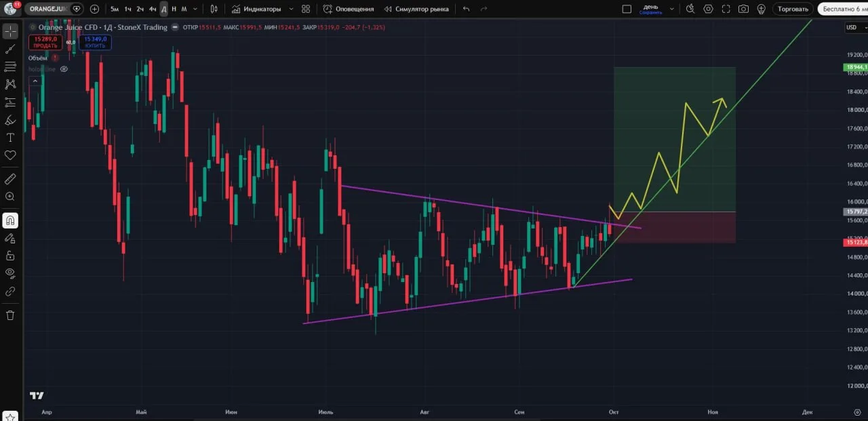Collapse the indicator legend chevron
Viewport: 868px width, 421px height.
point(34,81)
